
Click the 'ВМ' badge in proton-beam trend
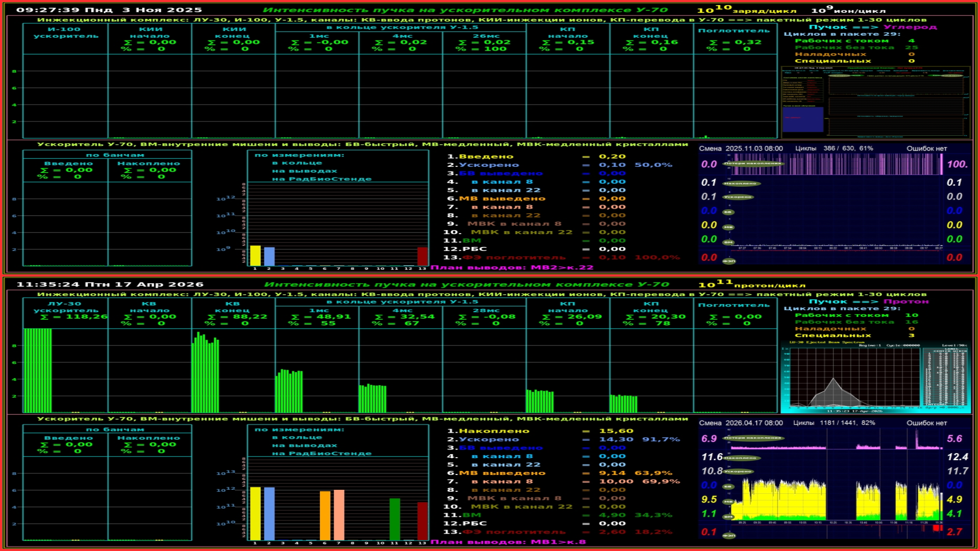pyautogui.click(x=728, y=516)
